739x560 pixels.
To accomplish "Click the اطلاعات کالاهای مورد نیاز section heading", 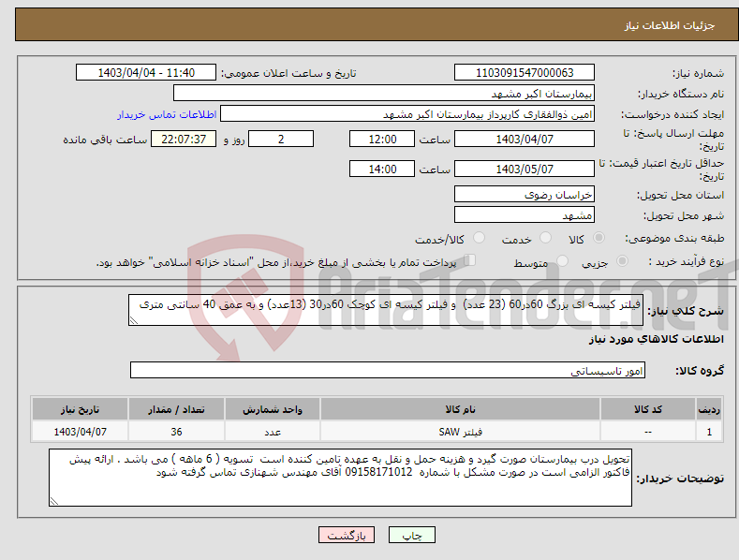I will 656,339.
